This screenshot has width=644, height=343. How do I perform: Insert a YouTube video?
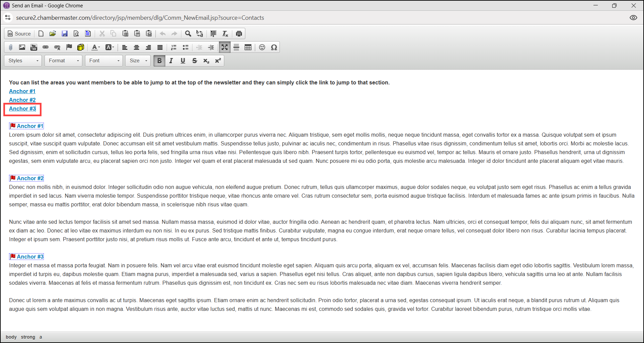tap(34, 47)
